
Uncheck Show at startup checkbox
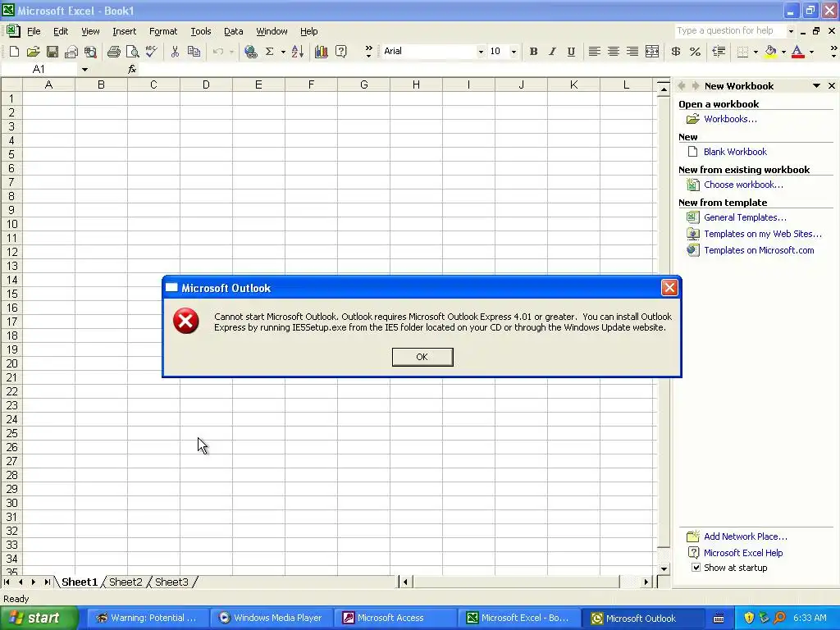coord(696,568)
